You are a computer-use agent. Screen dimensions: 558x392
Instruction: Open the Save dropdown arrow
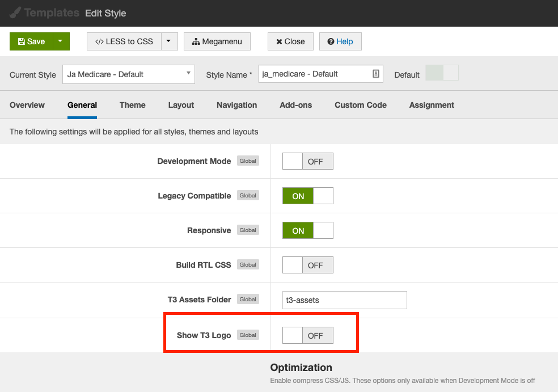(x=61, y=41)
